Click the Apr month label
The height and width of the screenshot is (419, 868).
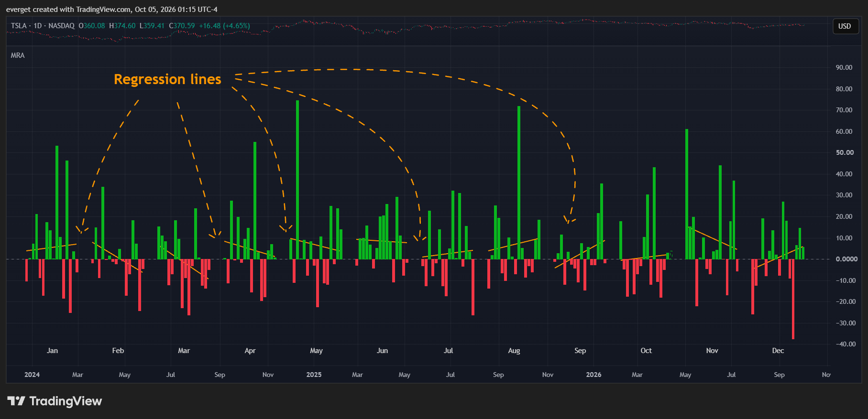pyautogui.click(x=250, y=351)
